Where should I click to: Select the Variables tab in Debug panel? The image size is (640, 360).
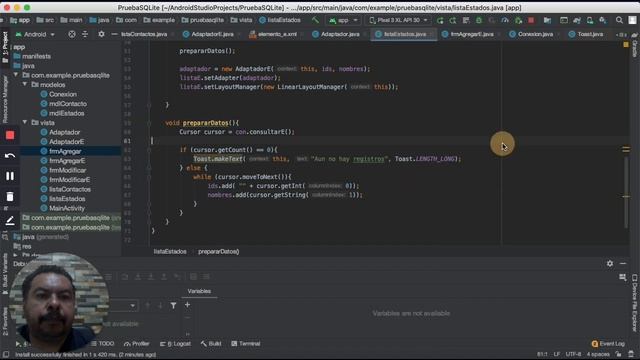[199, 291]
